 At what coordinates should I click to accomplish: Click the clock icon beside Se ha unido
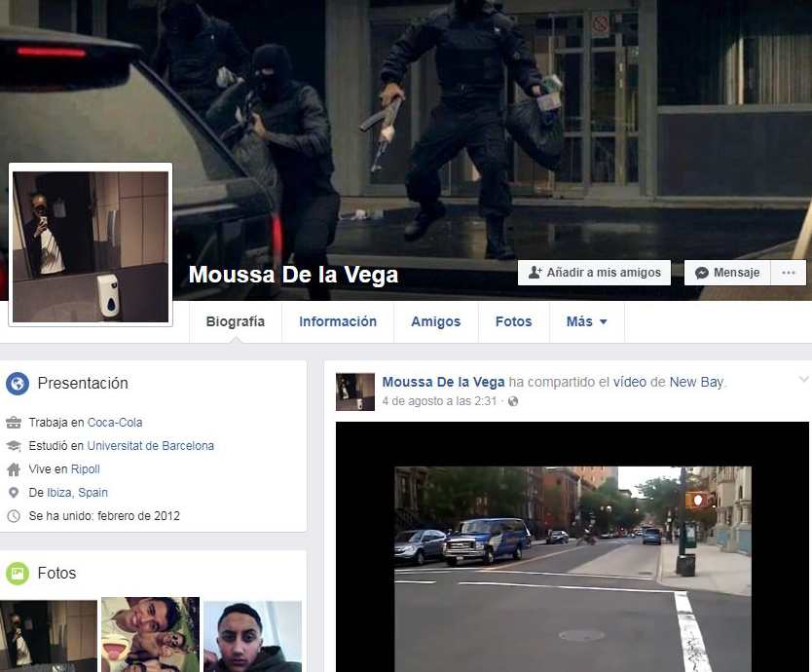pyautogui.click(x=14, y=516)
